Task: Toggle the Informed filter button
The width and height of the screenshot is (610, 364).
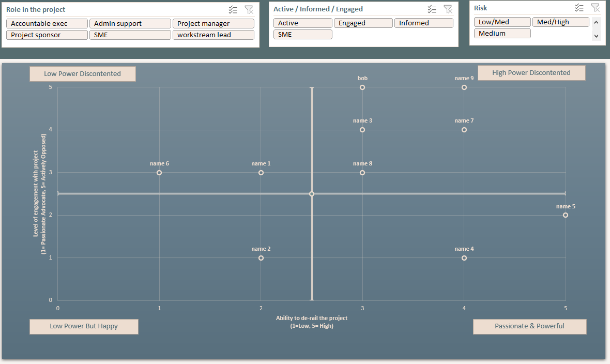Action: [x=424, y=23]
